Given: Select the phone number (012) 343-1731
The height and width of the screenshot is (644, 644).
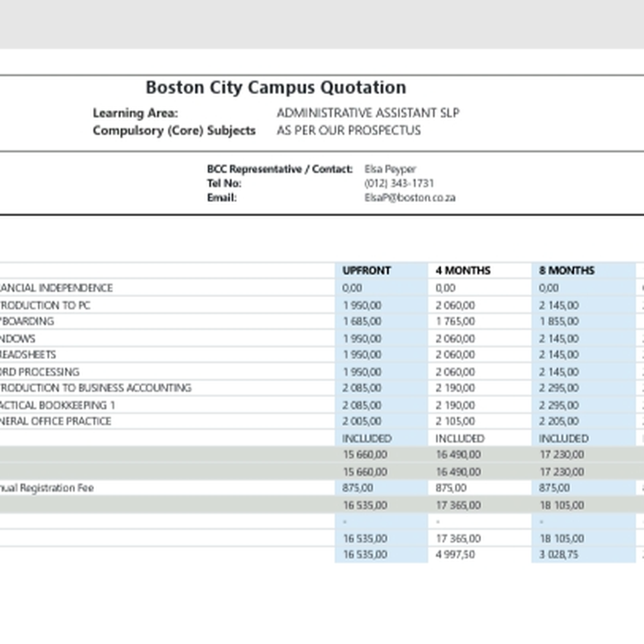Looking at the screenshot, I should (x=398, y=184).
